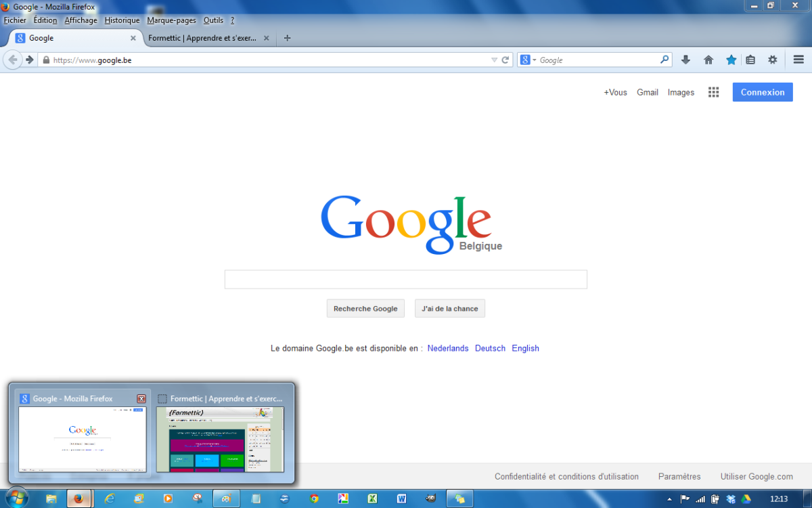Switch Google to English

point(525,348)
